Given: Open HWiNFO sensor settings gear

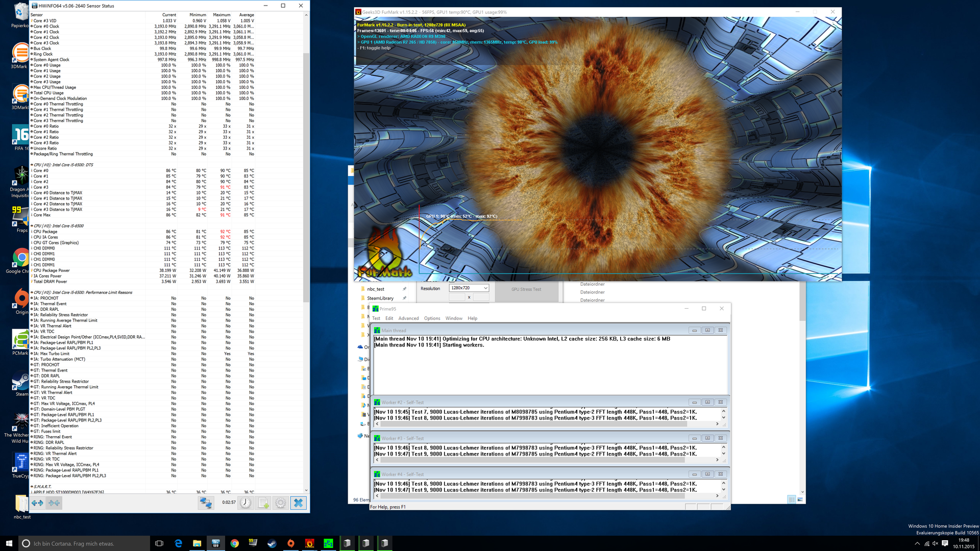Looking at the screenshot, I should tap(281, 503).
